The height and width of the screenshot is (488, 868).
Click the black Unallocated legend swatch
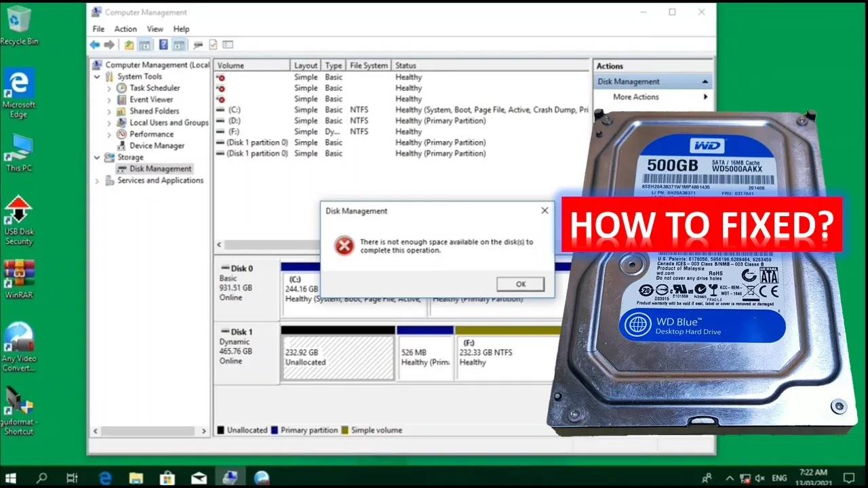(220, 430)
